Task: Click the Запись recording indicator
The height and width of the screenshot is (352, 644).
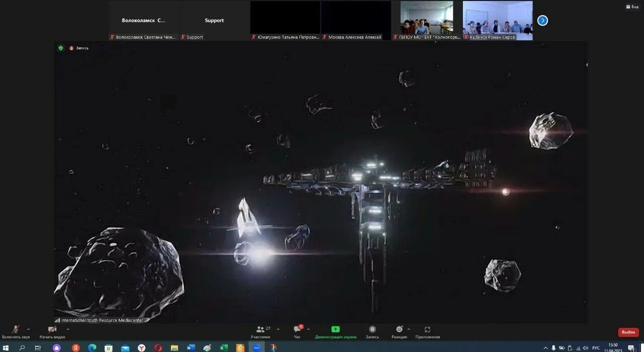Action: 79,48
